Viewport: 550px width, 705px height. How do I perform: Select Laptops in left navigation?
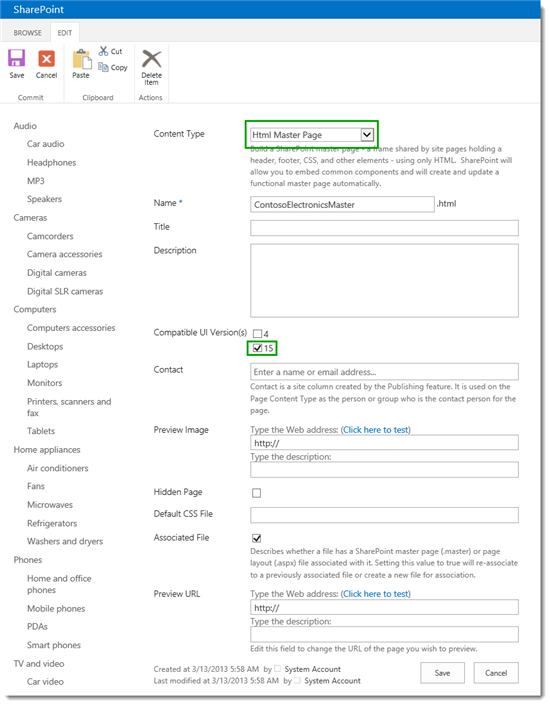click(x=42, y=364)
